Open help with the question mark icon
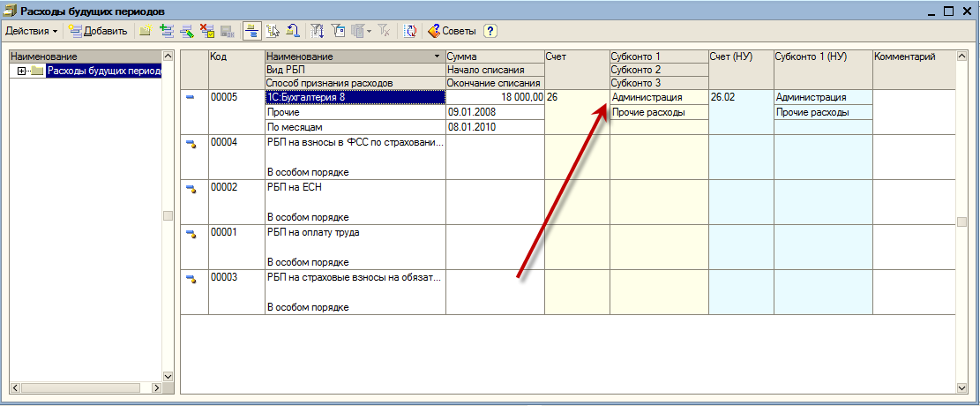The image size is (980, 406). (490, 31)
